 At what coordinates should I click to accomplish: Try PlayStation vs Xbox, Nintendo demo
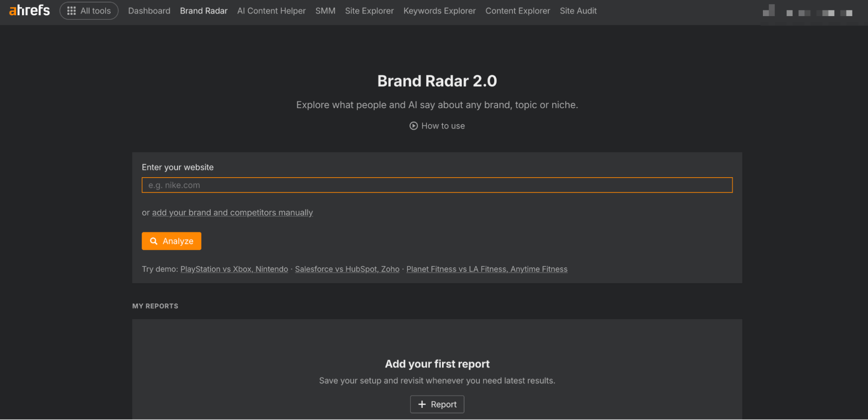pyautogui.click(x=234, y=269)
